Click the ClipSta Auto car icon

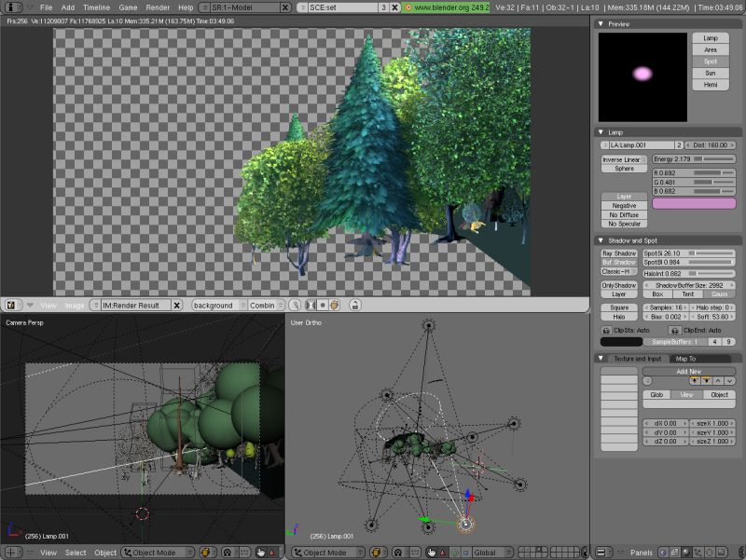(x=606, y=330)
